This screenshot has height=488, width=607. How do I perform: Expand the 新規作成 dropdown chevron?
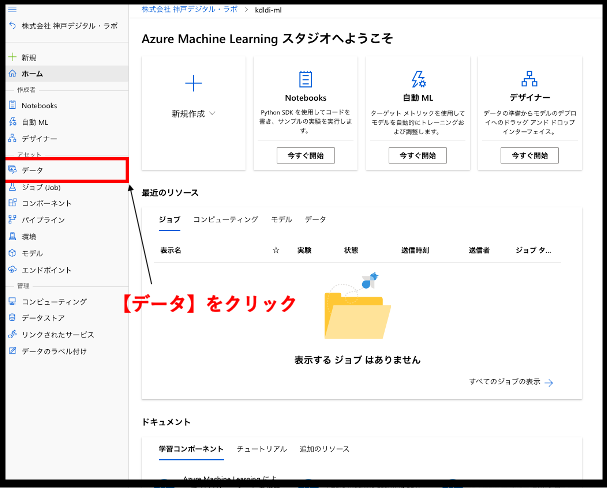(x=212, y=113)
